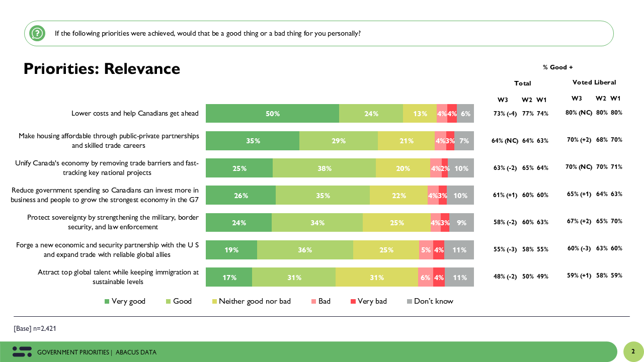Click the Bad legend color square
This screenshot has width=644, height=362.
click(313, 302)
